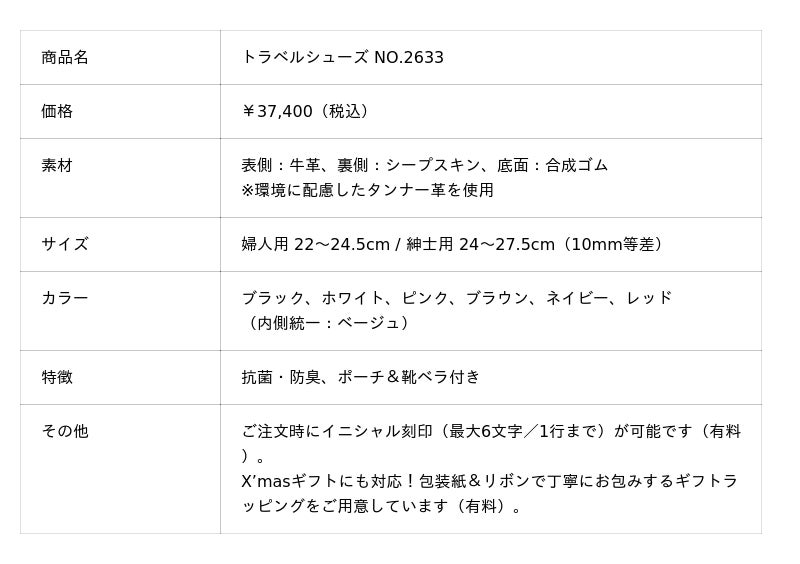800x564 pixels.
Task: Select the product name トラベルシューズ NO.2633
Action: click(342, 58)
